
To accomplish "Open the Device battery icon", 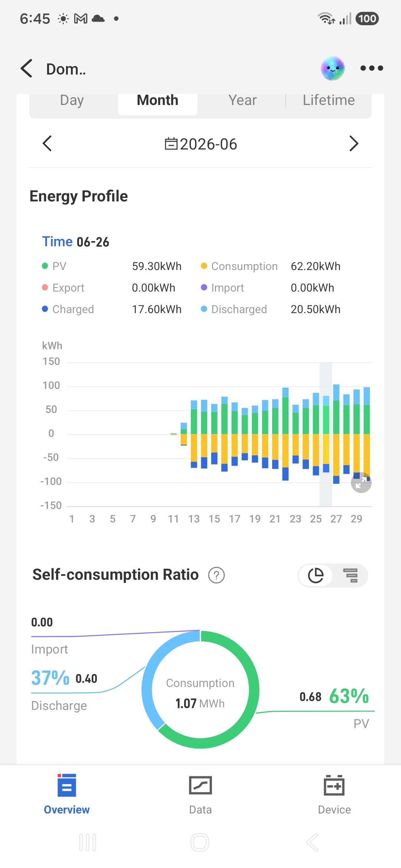I will (334, 785).
